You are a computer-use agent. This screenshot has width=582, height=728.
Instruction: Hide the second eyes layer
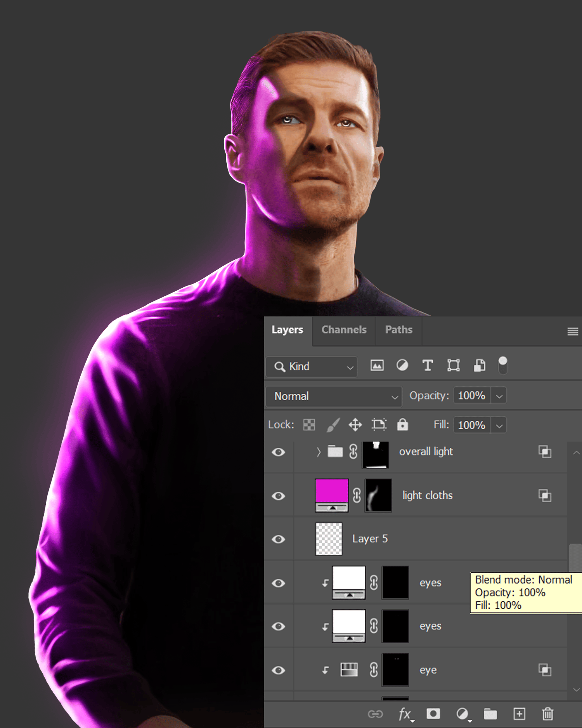pos(278,626)
